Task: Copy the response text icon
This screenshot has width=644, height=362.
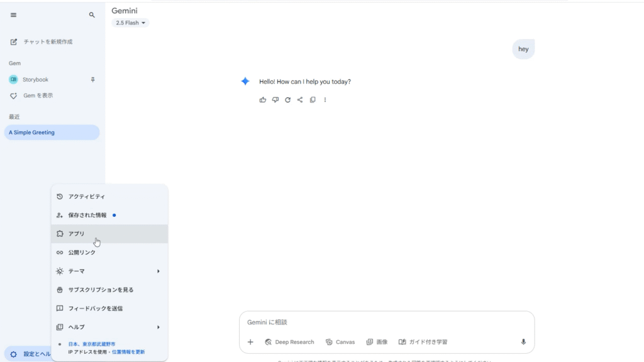Action: pyautogui.click(x=313, y=100)
